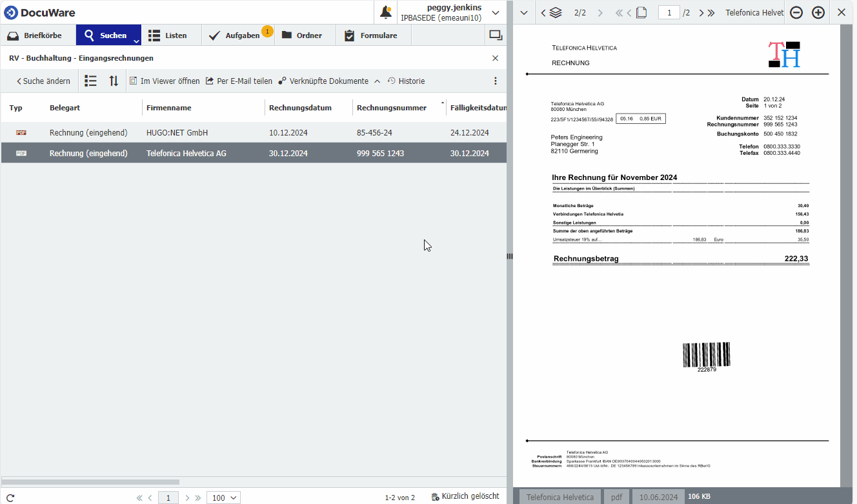Click the refresh icon in result list
The width and height of the screenshot is (857, 504).
(x=10, y=498)
